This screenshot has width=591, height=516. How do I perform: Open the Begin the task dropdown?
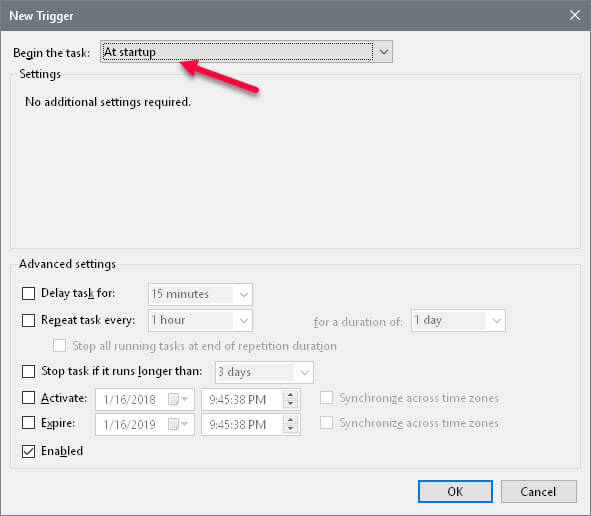247,52
